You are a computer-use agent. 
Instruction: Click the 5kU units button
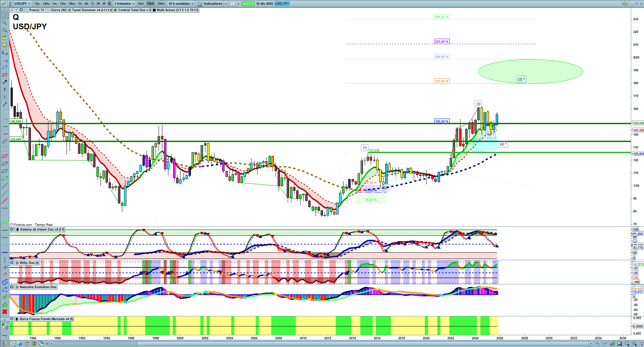tap(141, 4)
